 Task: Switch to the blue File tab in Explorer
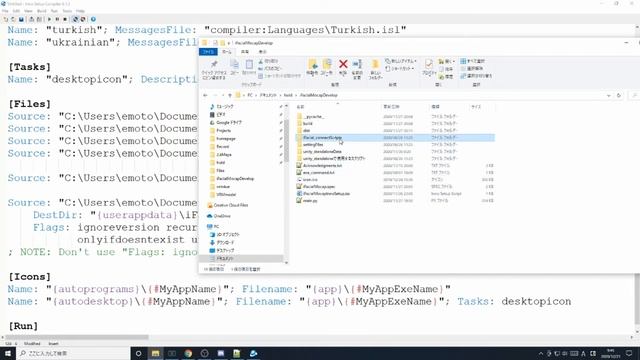click(x=209, y=52)
